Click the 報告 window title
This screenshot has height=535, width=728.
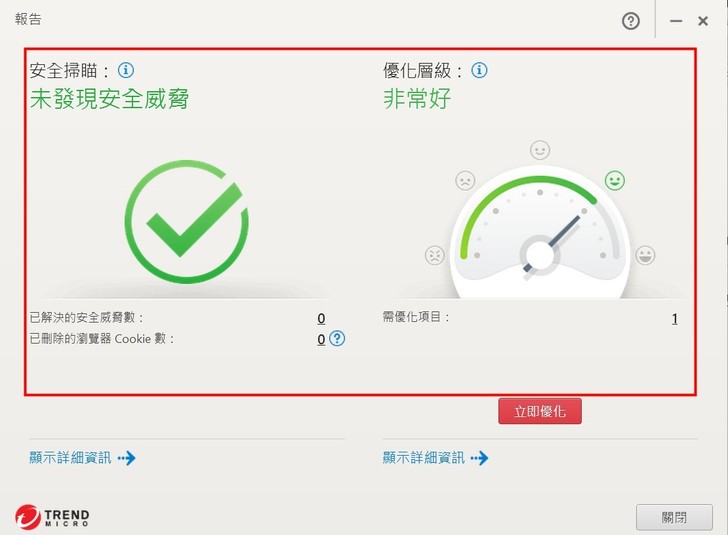tap(28, 19)
